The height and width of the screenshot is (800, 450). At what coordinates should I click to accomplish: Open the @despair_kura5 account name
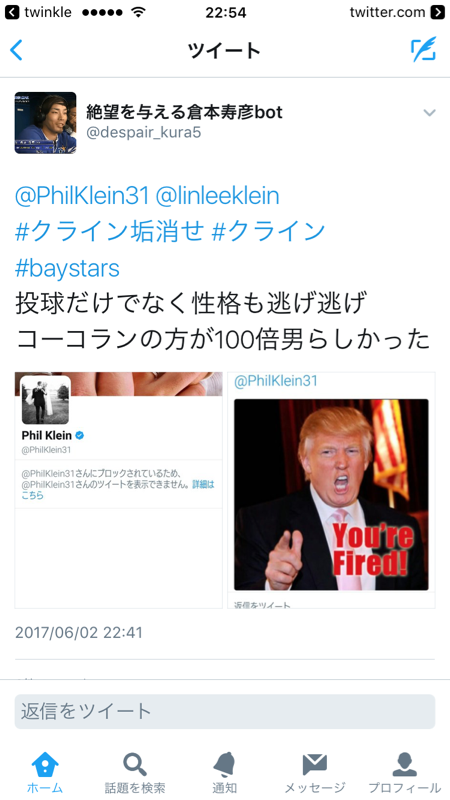pos(144,133)
